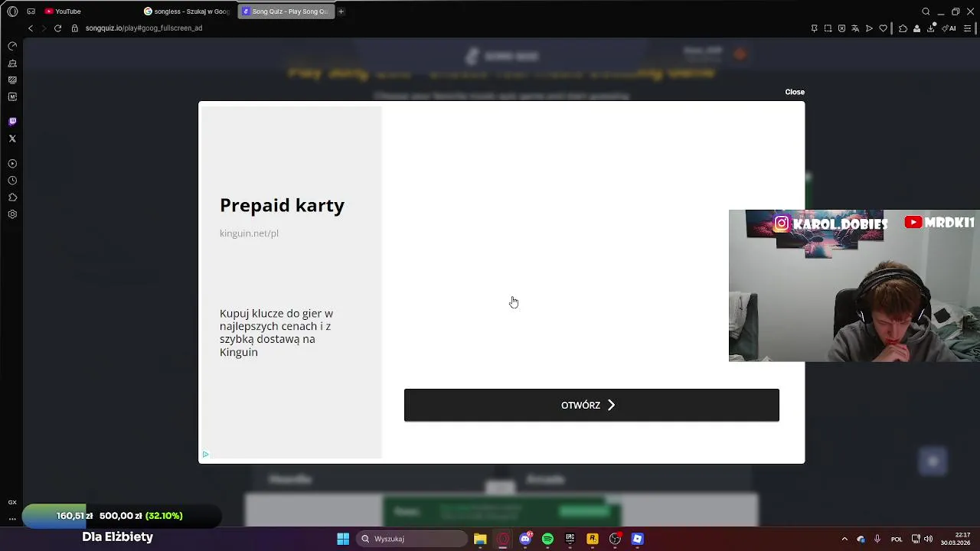The width and height of the screenshot is (980, 551).
Task: Reload the current page
Action: 57,28
